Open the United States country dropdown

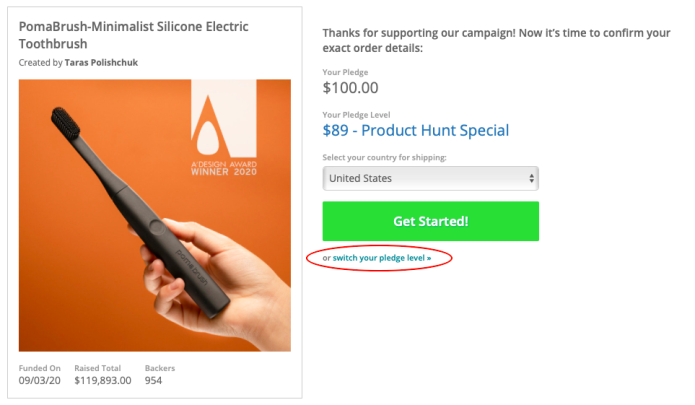430,179
